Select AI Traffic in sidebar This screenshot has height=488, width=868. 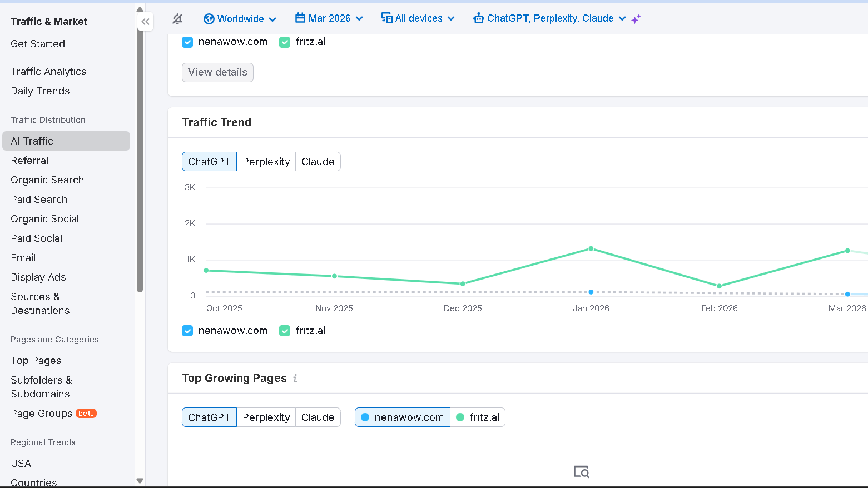(66, 141)
